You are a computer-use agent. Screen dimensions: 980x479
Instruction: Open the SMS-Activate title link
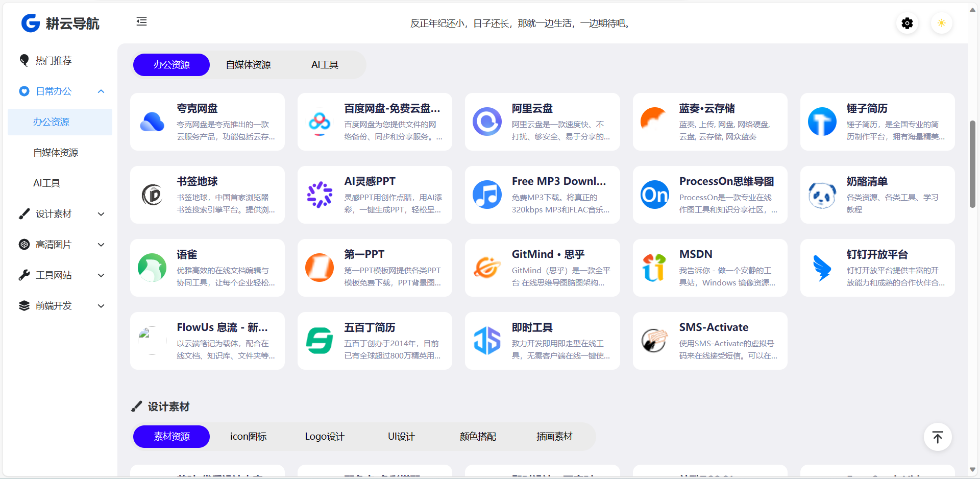click(x=714, y=327)
